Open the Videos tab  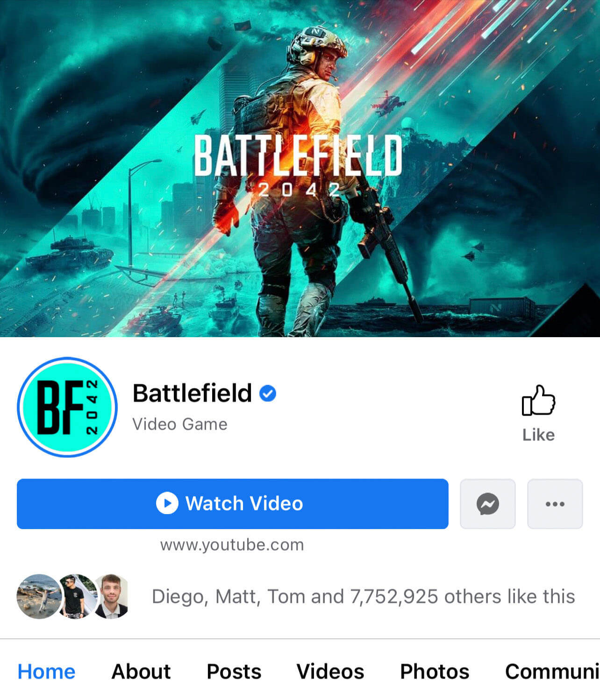pyautogui.click(x=330, y=672)
